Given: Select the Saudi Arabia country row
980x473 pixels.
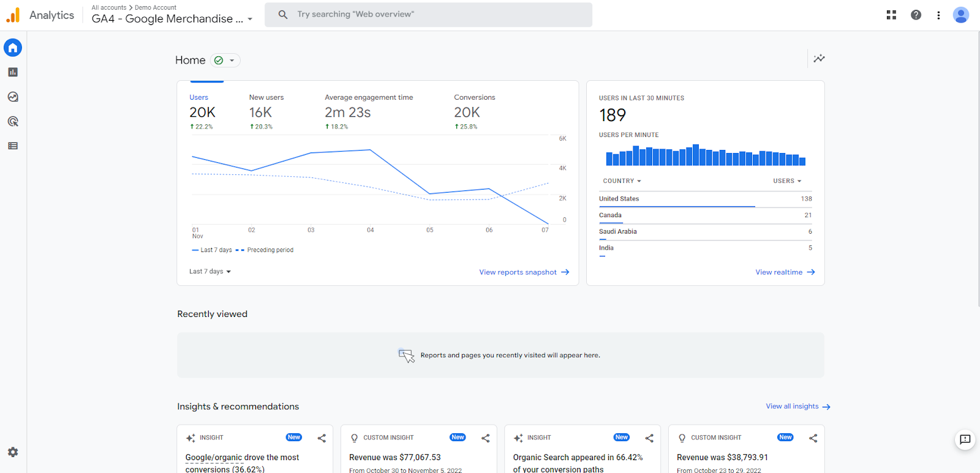Looking at the screenshot, I should (706, 233).
